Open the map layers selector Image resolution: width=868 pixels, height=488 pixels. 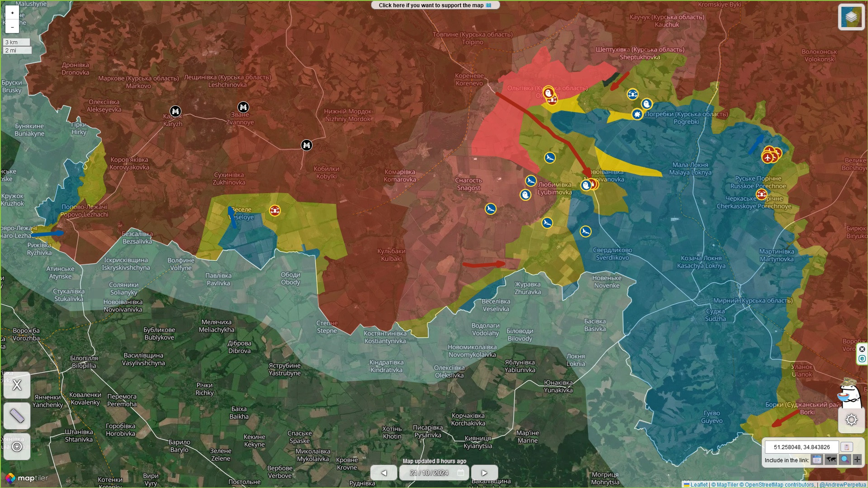(x=851, y=17)
